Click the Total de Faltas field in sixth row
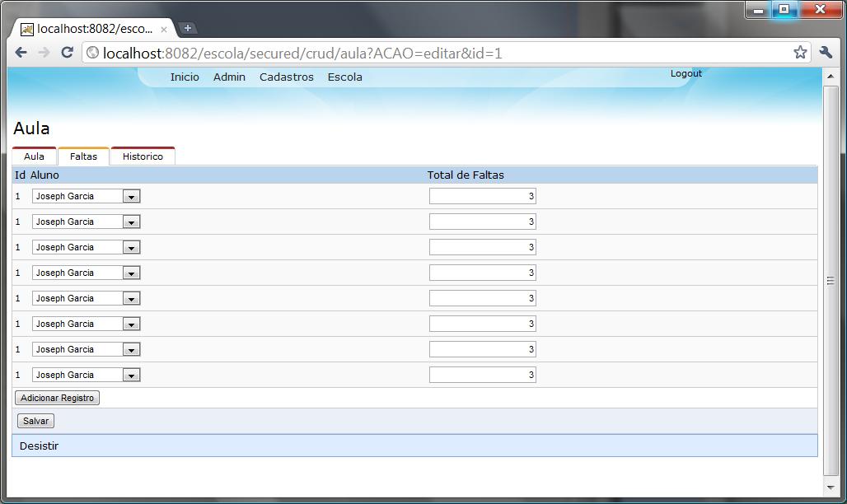Screen dimensions: 847x504 tap(482, 324)
